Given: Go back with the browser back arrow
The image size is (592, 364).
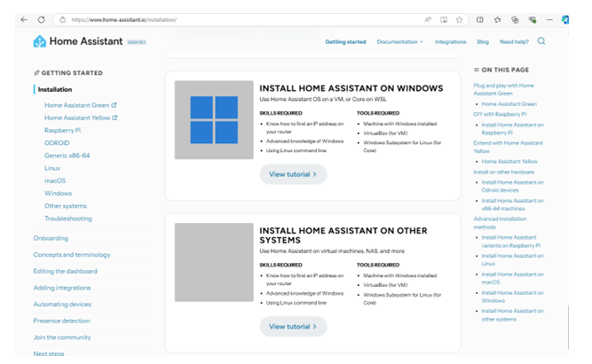Looking at the screenshot, I should pyautogui.click(x=24, y=20).
